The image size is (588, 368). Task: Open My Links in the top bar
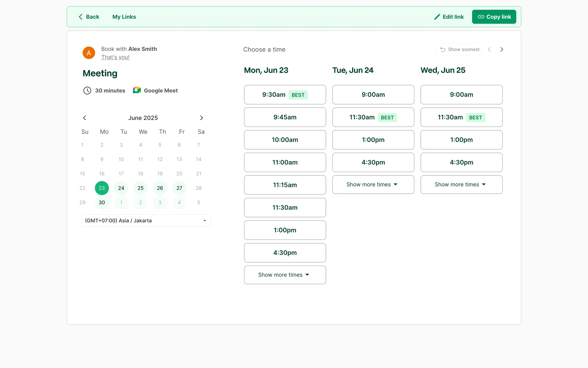[124, 17]
